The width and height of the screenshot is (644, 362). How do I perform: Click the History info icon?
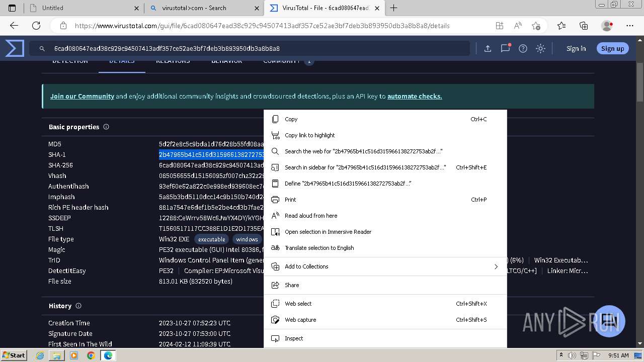(78, 306)
